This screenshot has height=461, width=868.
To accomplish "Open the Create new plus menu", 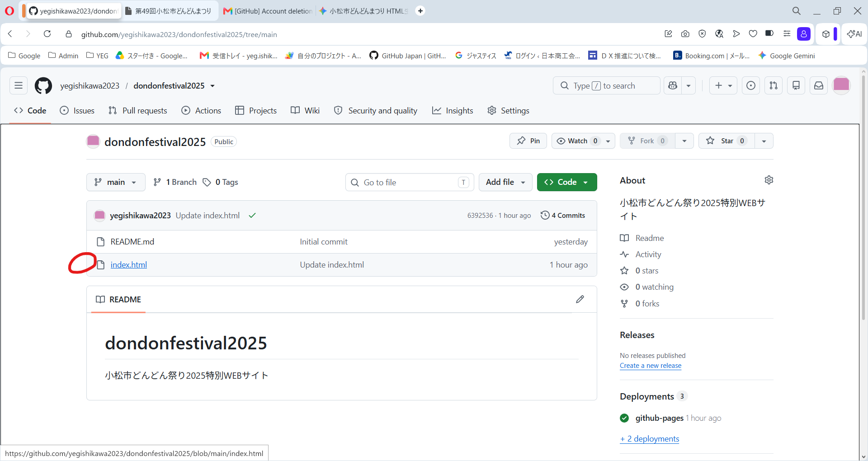I will (723, 85).
